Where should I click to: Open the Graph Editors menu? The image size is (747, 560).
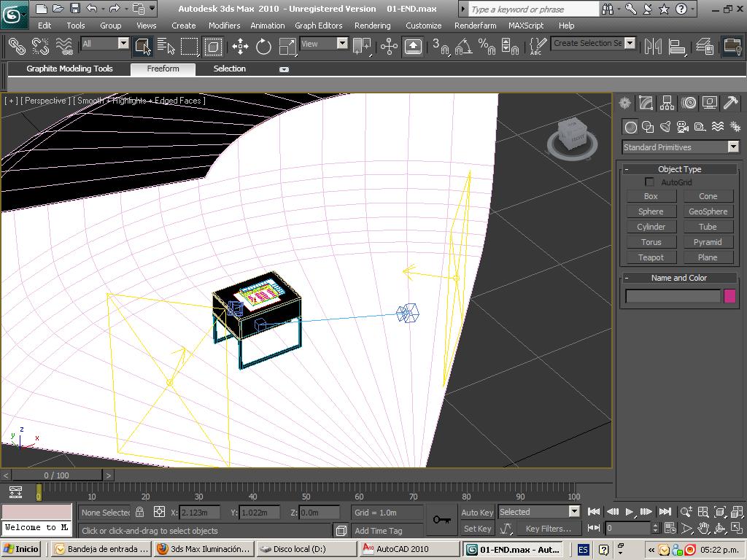319,26
